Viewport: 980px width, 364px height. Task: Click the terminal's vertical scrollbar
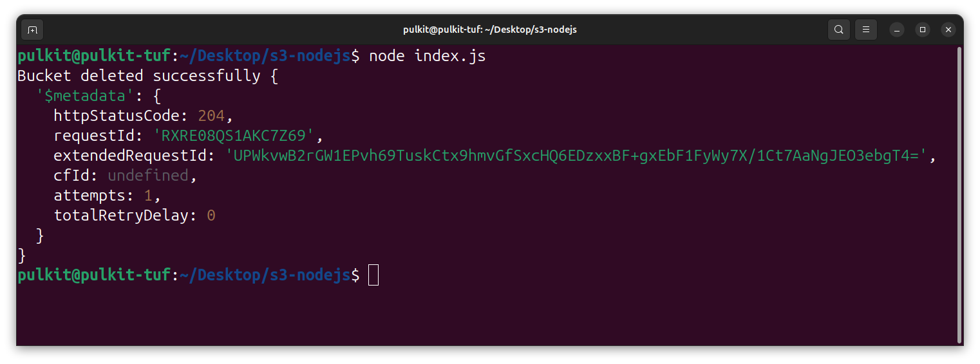coord(959,193)
